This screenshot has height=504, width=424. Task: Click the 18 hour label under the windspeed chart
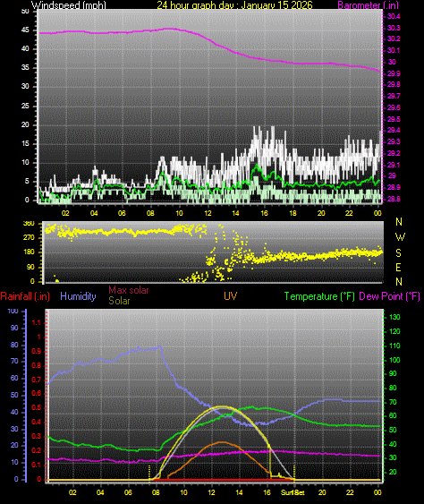click(293, 213)
